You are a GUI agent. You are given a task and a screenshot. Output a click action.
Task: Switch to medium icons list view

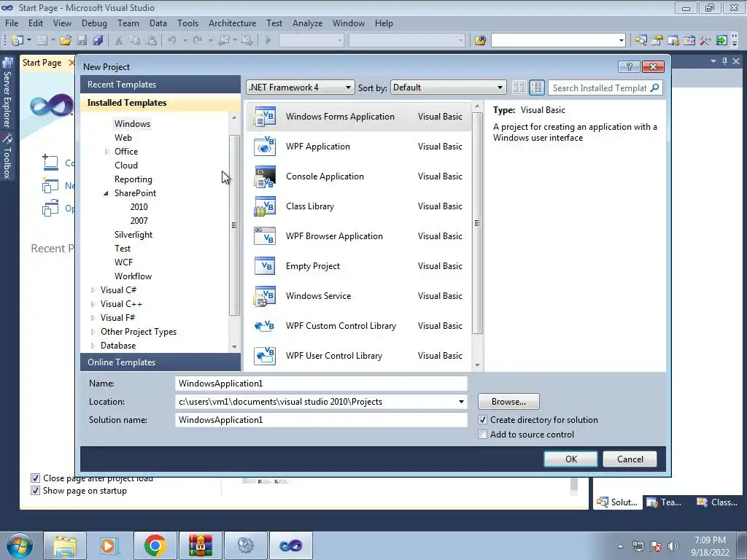click(537, 87)
